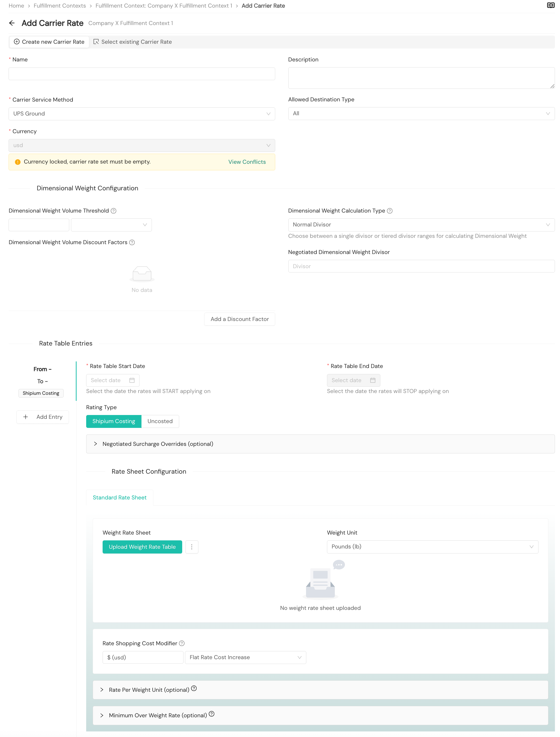Open the Standard Rate Sheet tab
Viewport: 560px width, 737px height.
tap(120, 497)
